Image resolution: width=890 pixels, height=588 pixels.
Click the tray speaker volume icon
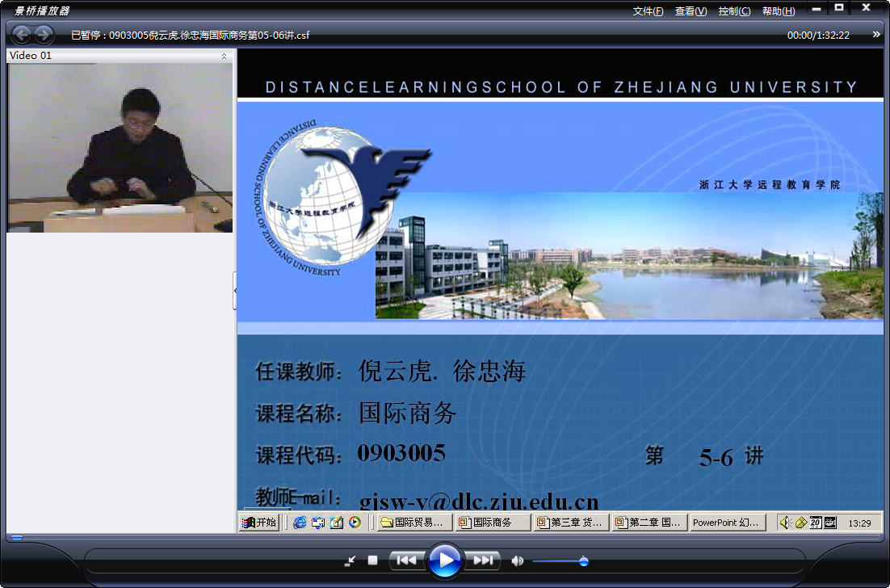[x=786, y=522]
